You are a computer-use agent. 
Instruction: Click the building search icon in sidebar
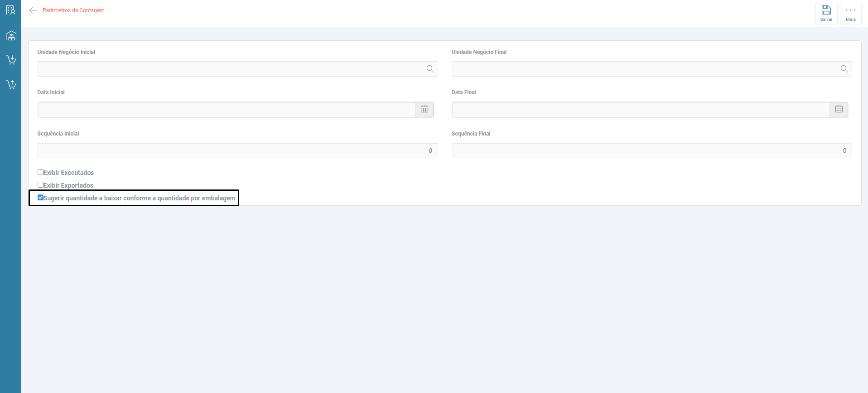(11, 10)
